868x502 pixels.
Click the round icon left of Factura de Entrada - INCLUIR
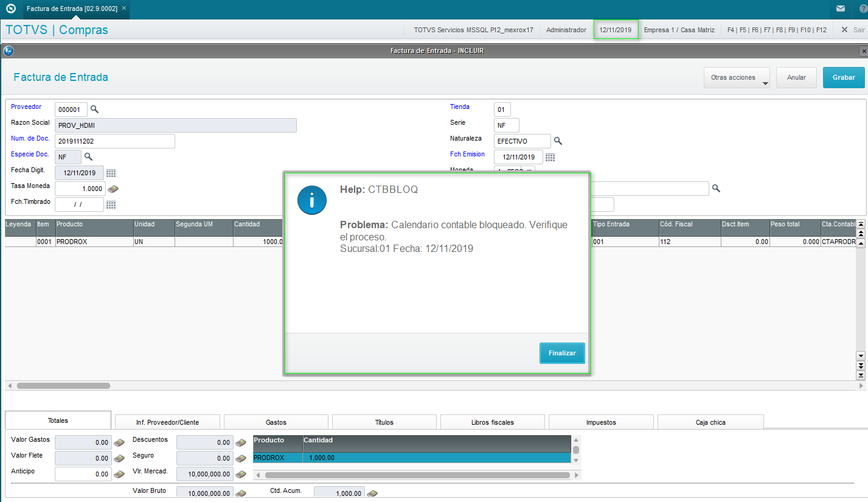click(9, 51)
